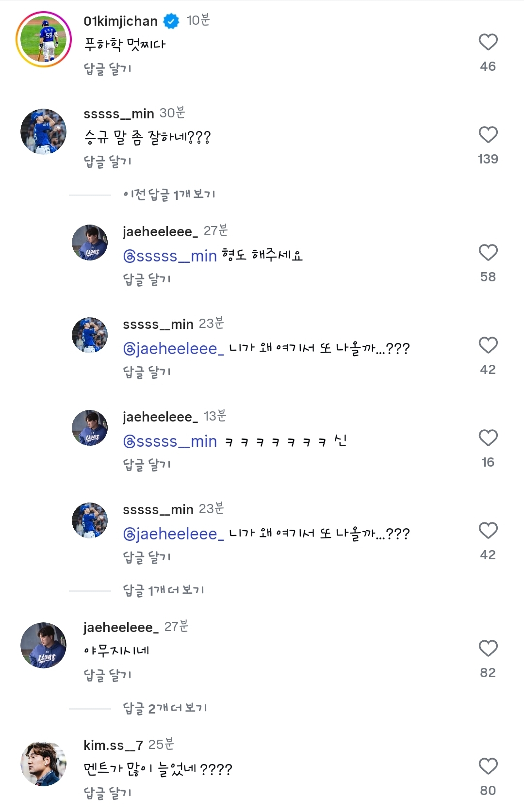
Task: Expand 답글 2개 더 보기
Action: click(x=165, y=708)
